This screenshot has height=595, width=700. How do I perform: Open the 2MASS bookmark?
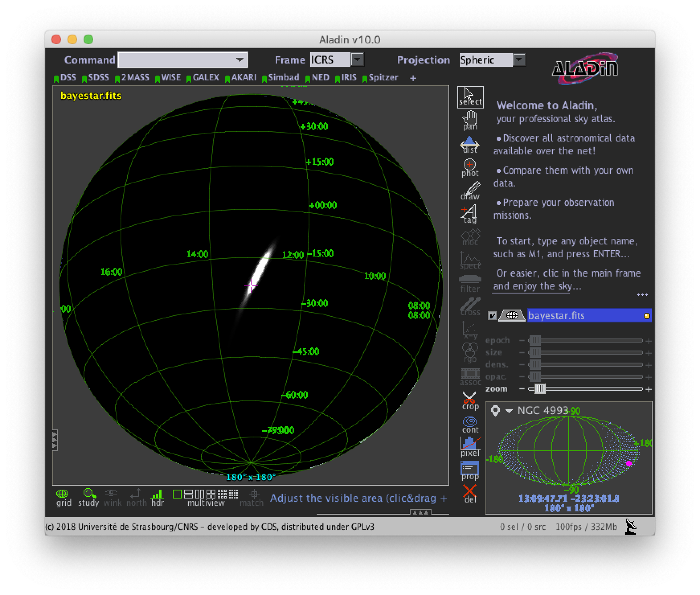point(132,78)
